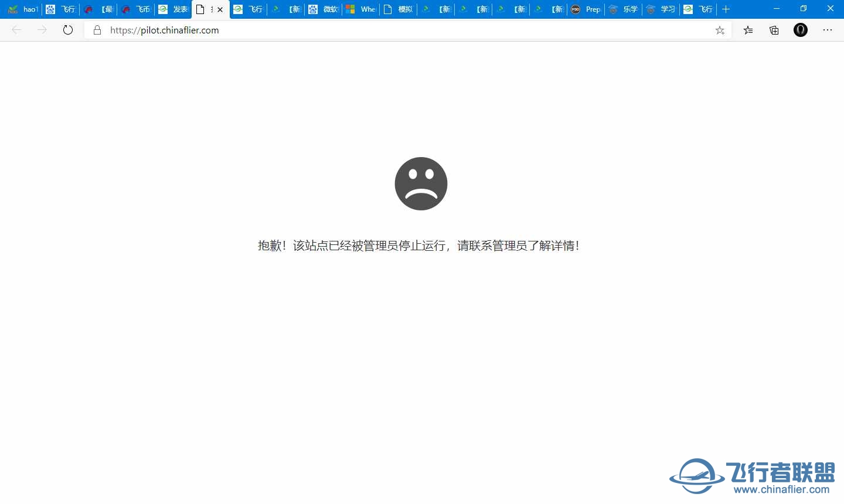Open the settings ellipsis menu
Viewport: 844px width, 504px height.
coord(828,30)
